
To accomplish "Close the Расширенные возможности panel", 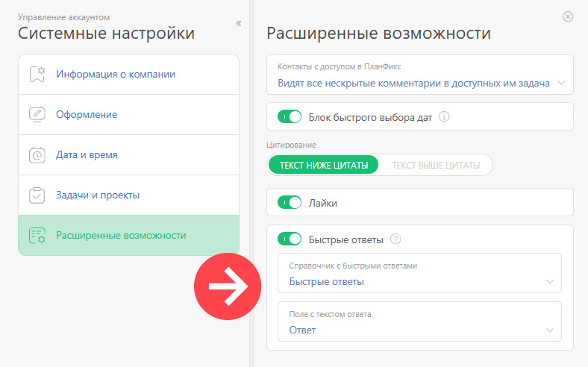I will coord(568,16).
